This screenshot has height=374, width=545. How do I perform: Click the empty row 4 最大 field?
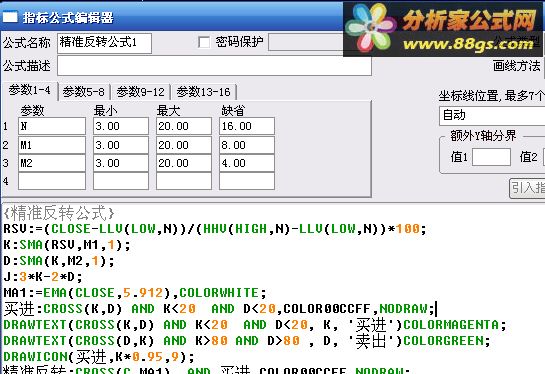pyautogui.click(x=184, y=181)
